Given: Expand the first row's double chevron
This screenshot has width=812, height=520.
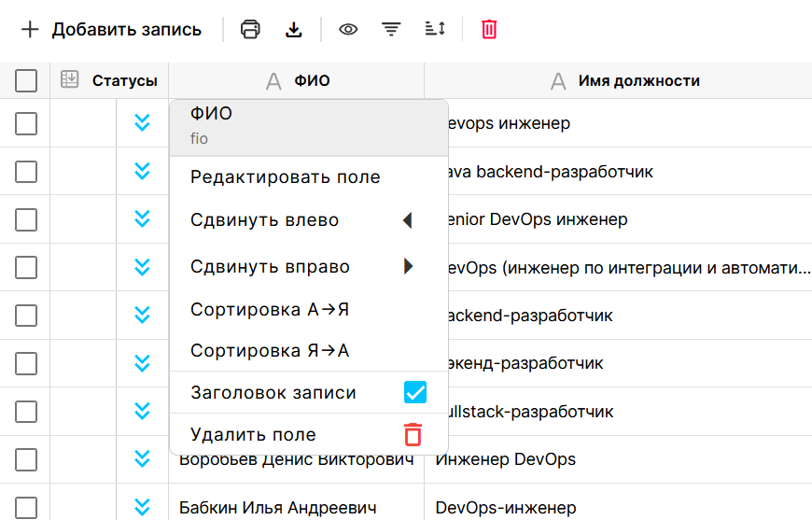Looking at the screenshot, I should point(142,122).
